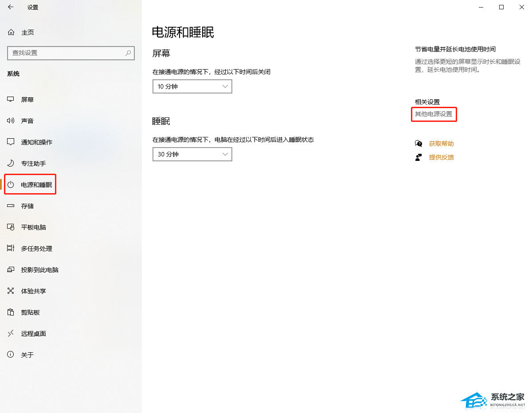Click the back arrow icon
Screen dimensions: 532x413
pyautogui.click(x=11, y=7)
